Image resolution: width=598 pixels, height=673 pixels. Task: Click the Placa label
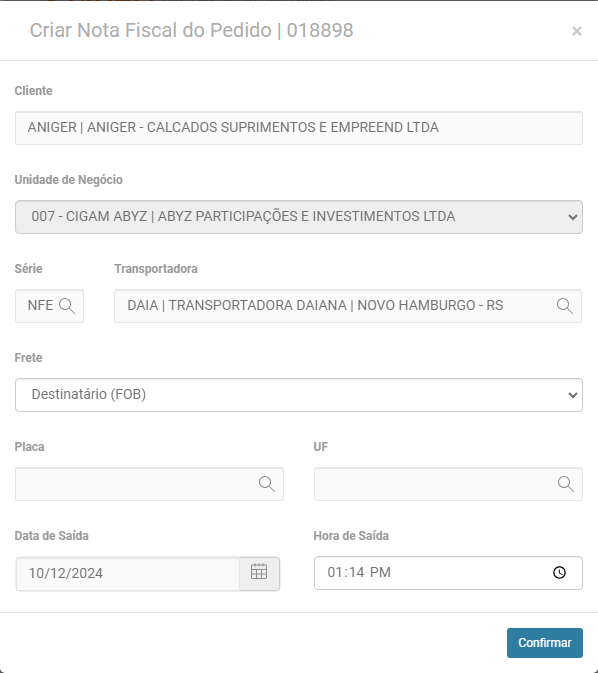(x=29, y=447)
